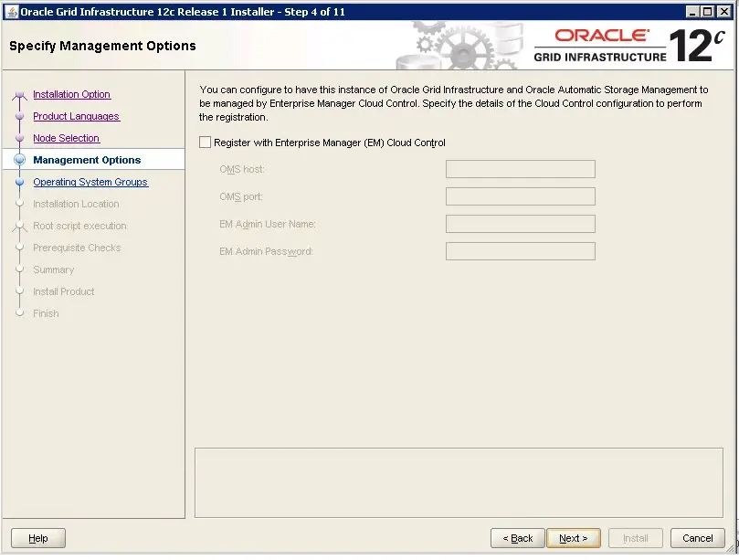Select Management Options step in sidebar
Screen dimensions: 739x560
[87, 160]
